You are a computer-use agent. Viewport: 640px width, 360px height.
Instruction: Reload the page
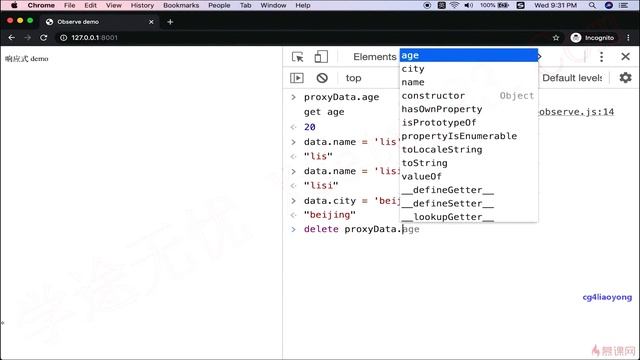[43, 38]
